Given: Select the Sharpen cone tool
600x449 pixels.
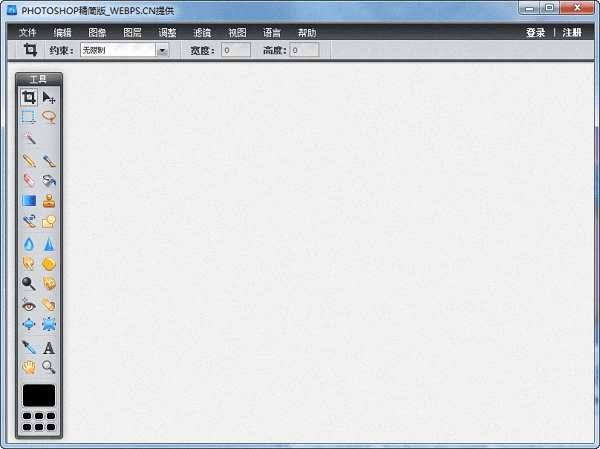Looking at the screenshot, I should [x=49, y=244].
